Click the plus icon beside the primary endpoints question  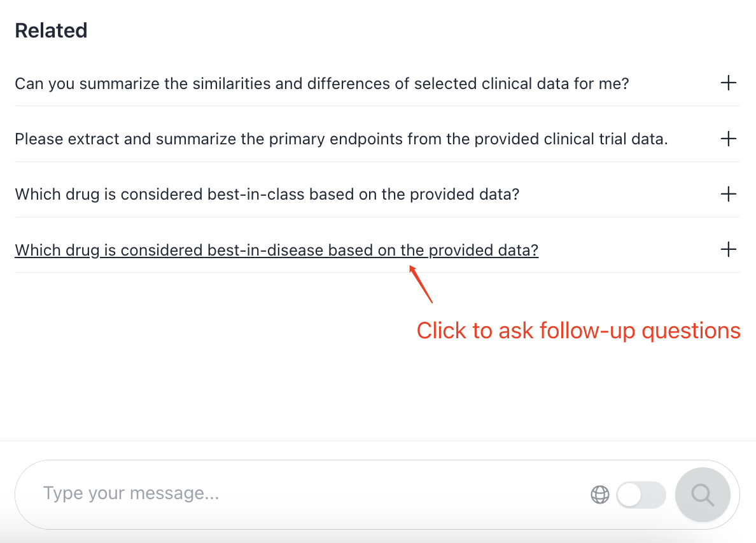coord(728,139)
